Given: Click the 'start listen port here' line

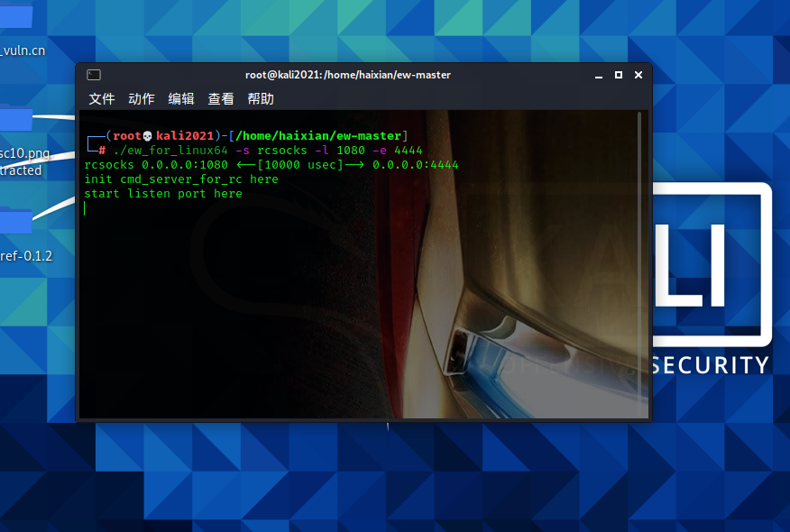Looking at the screenshot, I should tap(163, 194).
